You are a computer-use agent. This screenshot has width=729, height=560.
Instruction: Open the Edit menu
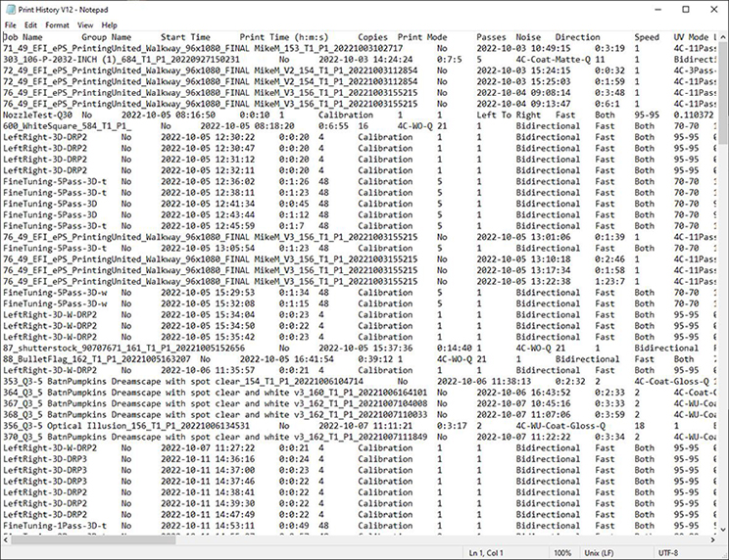coord(30,25)
